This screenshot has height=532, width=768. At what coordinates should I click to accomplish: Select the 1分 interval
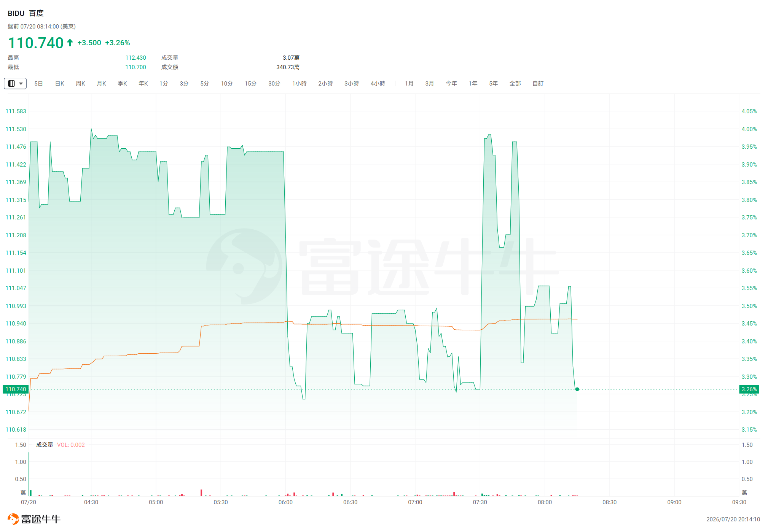point(164,83)
